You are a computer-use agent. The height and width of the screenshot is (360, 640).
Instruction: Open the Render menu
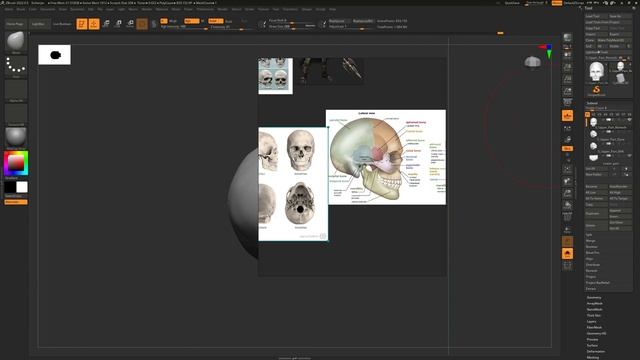pyautogui.click(x=223, y=9)
